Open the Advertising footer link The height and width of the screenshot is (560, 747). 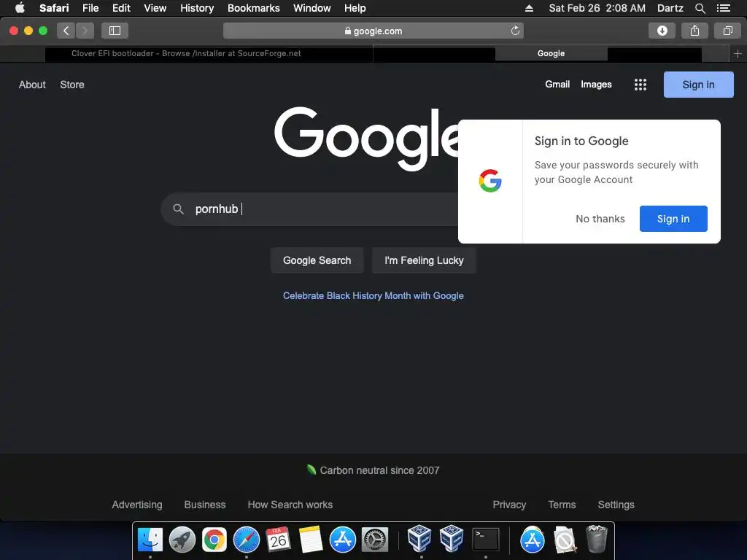[137, 505]
